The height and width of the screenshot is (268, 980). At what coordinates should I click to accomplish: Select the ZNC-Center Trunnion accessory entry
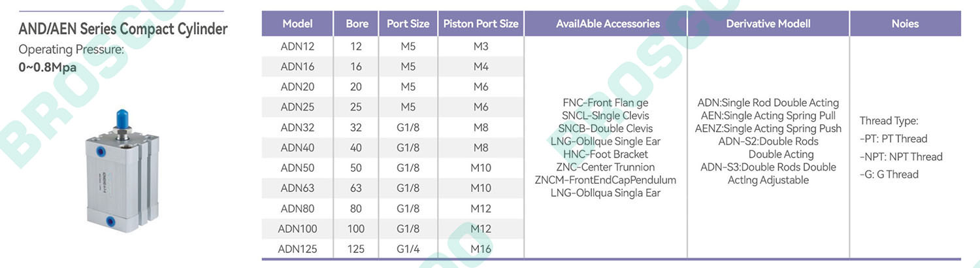tap(605, 167)
